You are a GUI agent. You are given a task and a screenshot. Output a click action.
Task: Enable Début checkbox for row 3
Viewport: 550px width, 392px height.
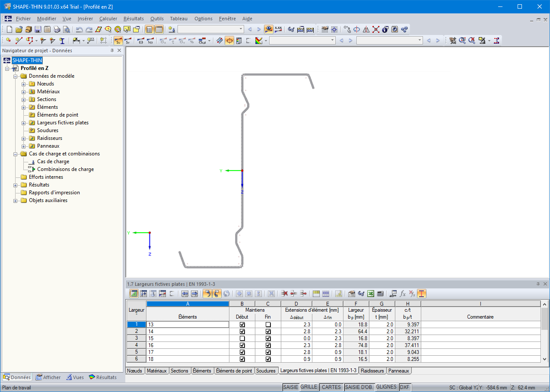tap(242, 338)
